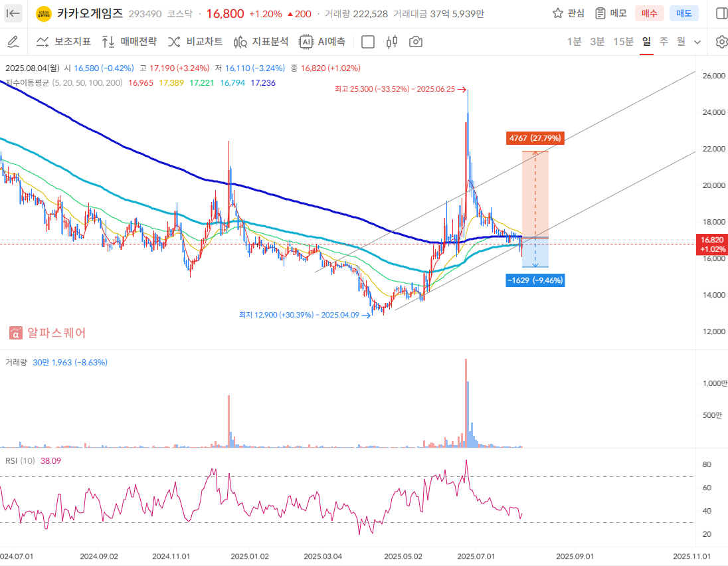Click 지수이동평균 moving average label
The height and width of the screenshot is (566, 728).
pyautogui.click(x=27, y=82)
